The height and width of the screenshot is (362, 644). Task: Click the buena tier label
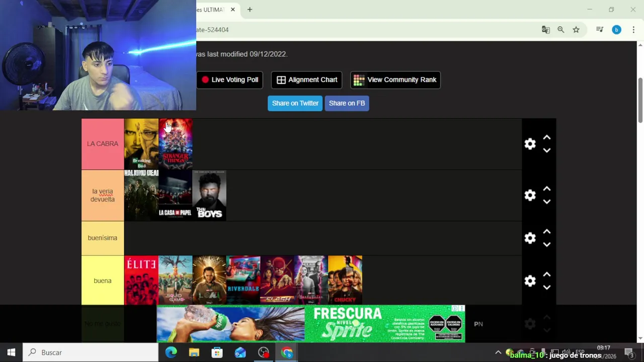click(103, 281)
